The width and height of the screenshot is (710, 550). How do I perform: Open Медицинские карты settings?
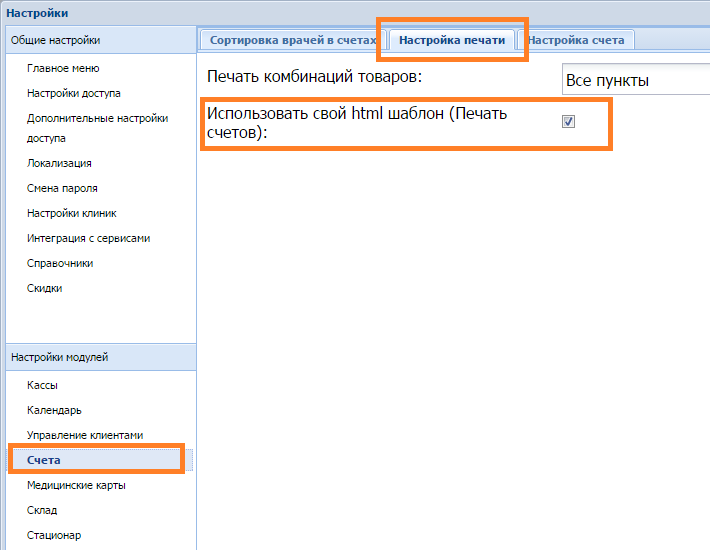(x=76, y=485)
